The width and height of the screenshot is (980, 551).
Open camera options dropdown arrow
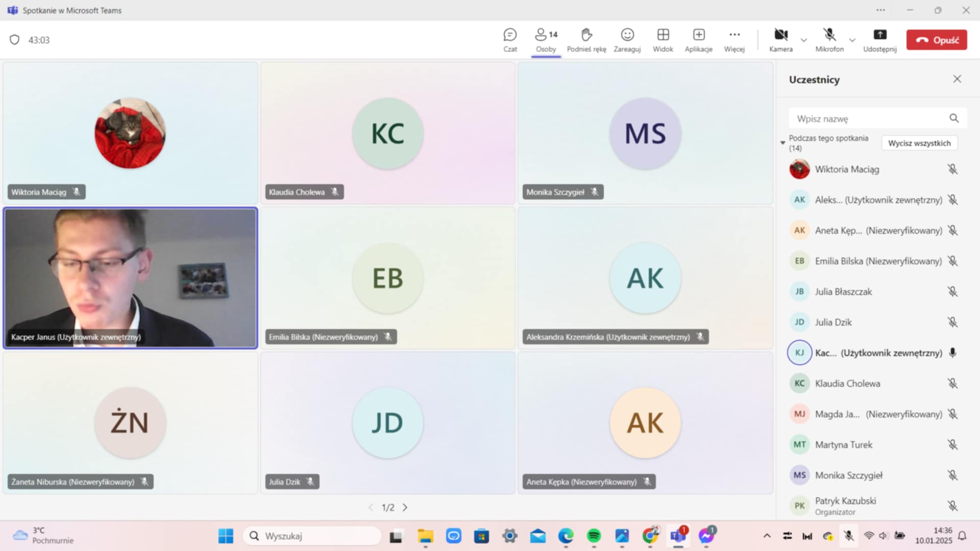[803, 40]
